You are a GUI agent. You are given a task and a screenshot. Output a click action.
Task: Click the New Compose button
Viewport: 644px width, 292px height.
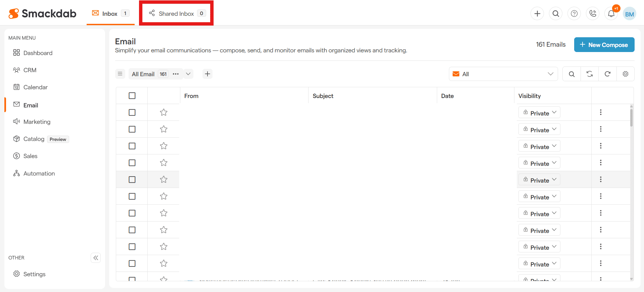coord(604,45)
